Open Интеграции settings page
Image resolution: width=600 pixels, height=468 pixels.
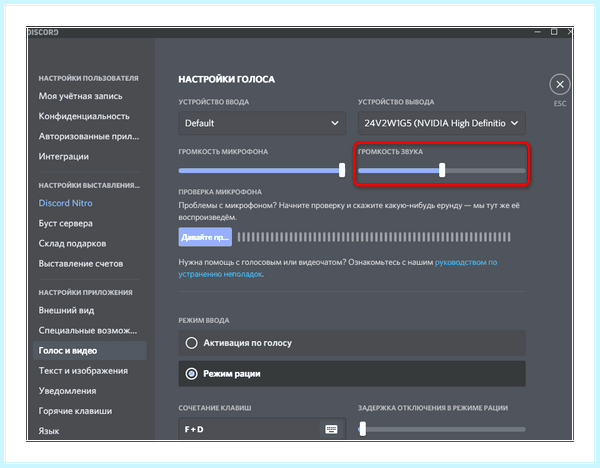point(64,157)
